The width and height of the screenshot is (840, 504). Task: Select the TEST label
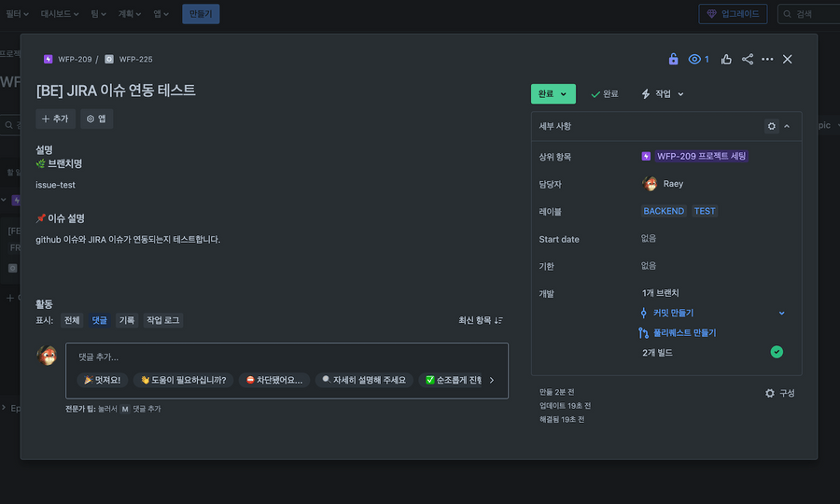(x=705, y=211)
